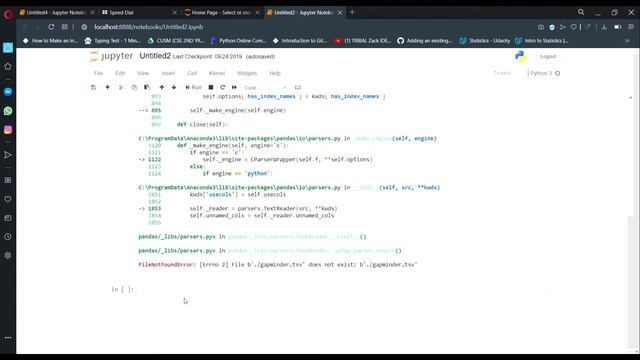The width and height of the screenshot is (640, 360).
Task: Insert a cell below with the plus icon
Action: tap(107, 87)
